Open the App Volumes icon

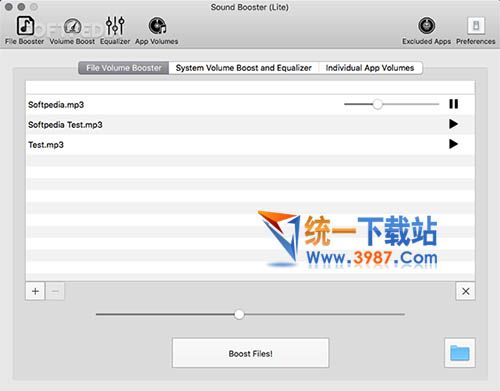(157, 26)
